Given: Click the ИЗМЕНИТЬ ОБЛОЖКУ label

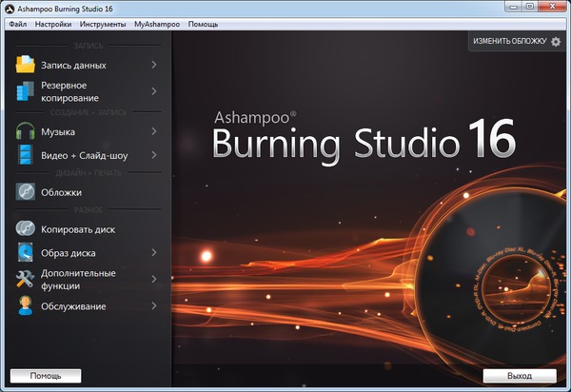Looking at the screenshot, I should coord(510,42).
